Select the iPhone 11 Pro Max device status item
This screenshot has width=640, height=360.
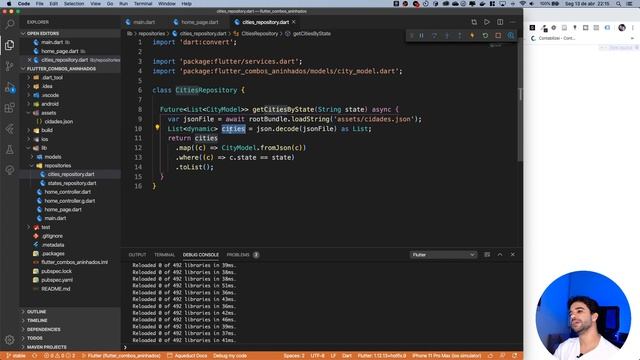coord(447,356)
